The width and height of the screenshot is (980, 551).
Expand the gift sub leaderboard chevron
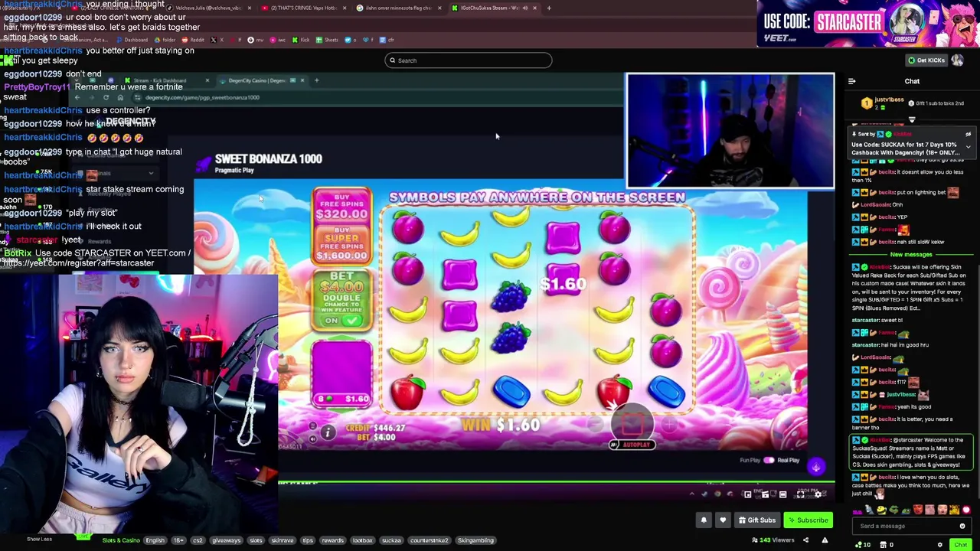click(x=912, y=120)
